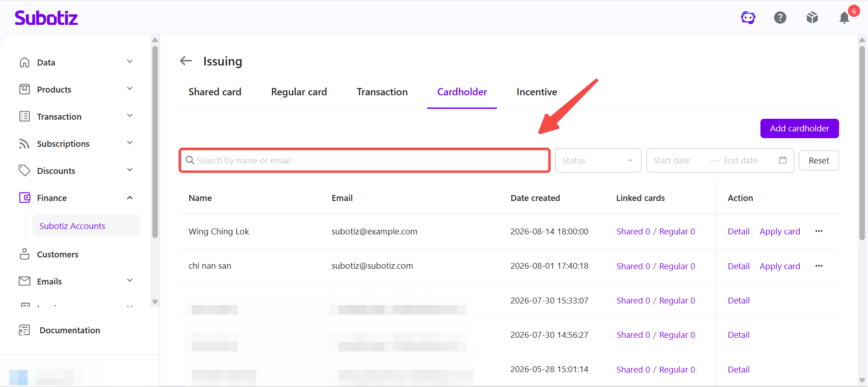
Task: Click Regular 0 for chi nan san
Action: pyautogui.click(x=677, y=266)
